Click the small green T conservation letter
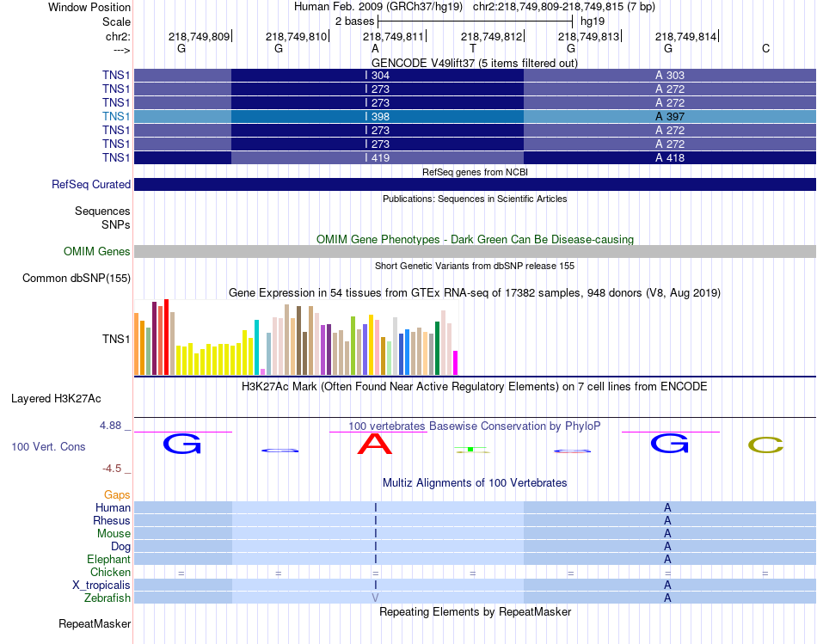The height and width of the screenshot is (644, 817). pos(471,449)
